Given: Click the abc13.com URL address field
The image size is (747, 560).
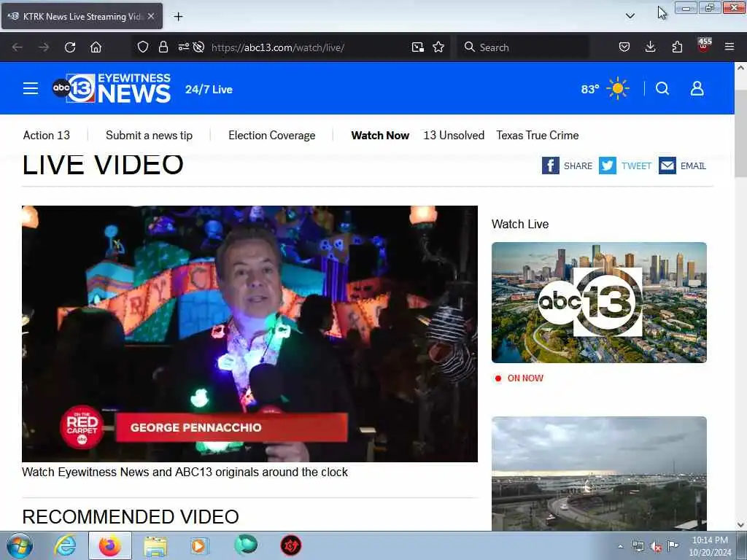Looking at the screenshot, I should (278, 47).
